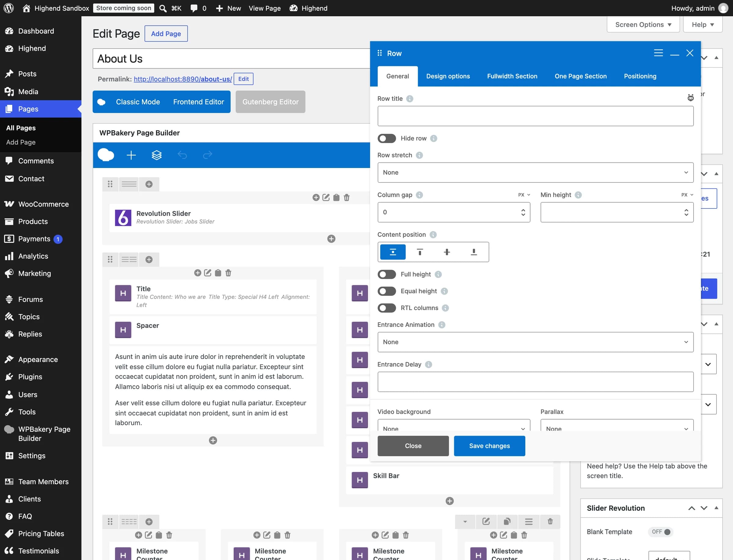Screen dimensions: 733x560
Task: Add element with plus icon in builder toolbar
Action: point(131,155)
